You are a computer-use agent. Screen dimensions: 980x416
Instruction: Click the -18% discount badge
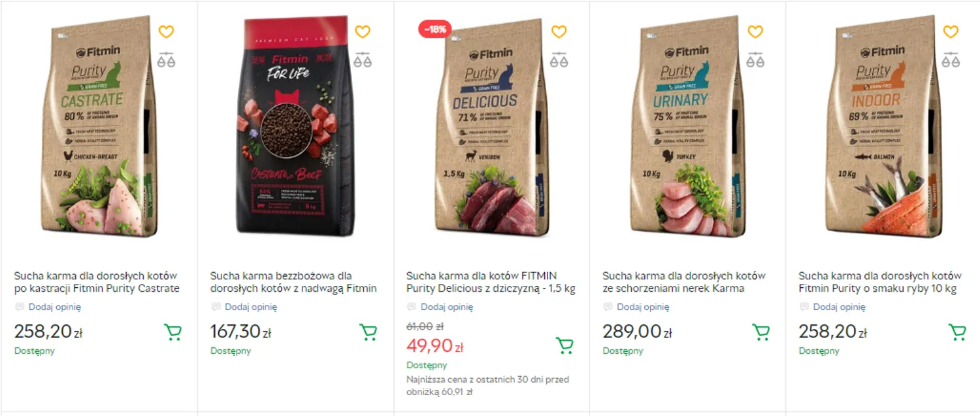point(434,29)
